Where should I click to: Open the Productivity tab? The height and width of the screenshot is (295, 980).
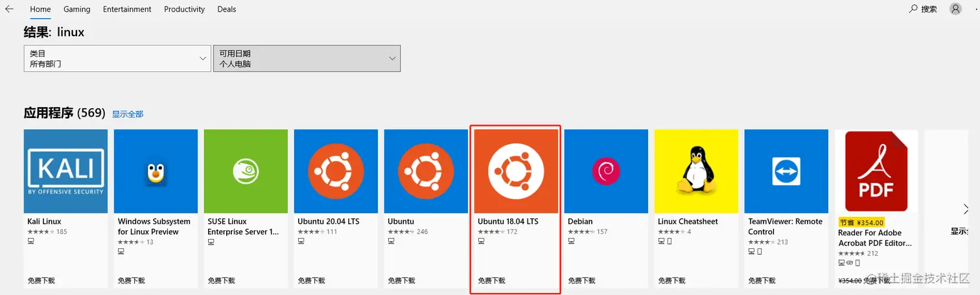coord(184,9)
